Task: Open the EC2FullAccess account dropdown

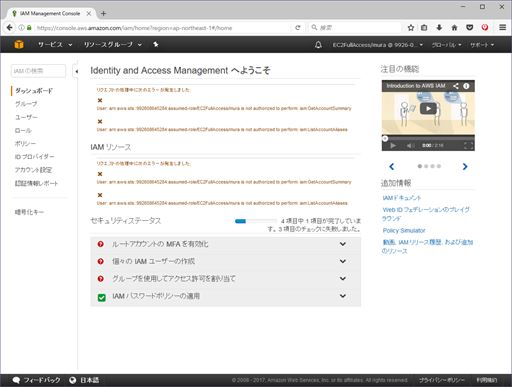Action: (x=378, y=45)
